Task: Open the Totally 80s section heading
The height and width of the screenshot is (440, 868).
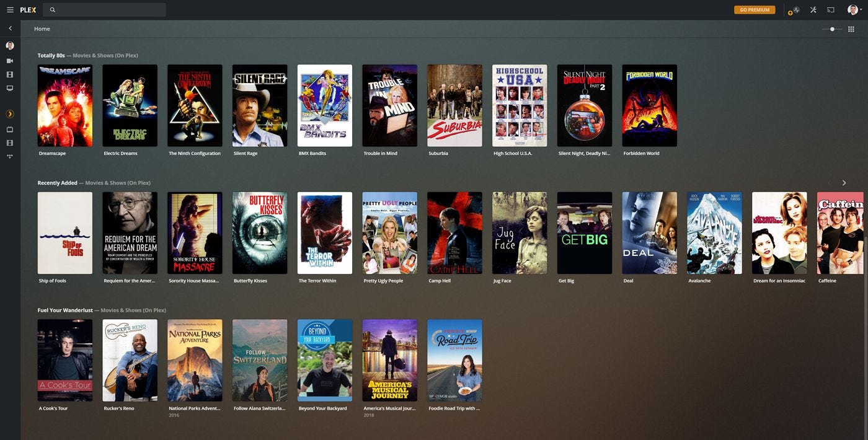Action: click(x=87, y=55)
